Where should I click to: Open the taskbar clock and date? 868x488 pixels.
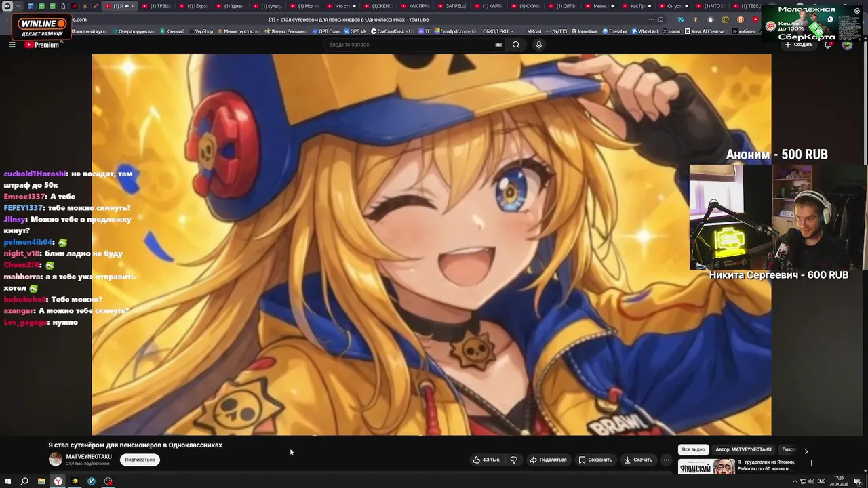pos(840,481)
